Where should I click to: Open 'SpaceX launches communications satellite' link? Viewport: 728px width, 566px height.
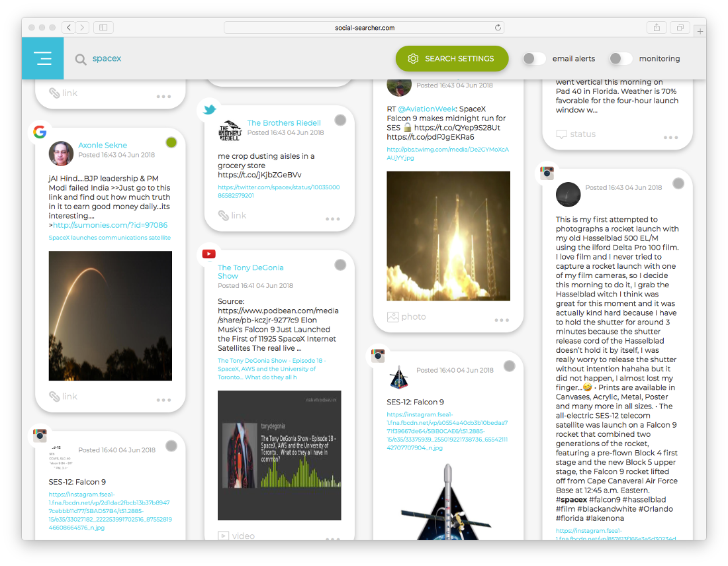coord(110,238)
